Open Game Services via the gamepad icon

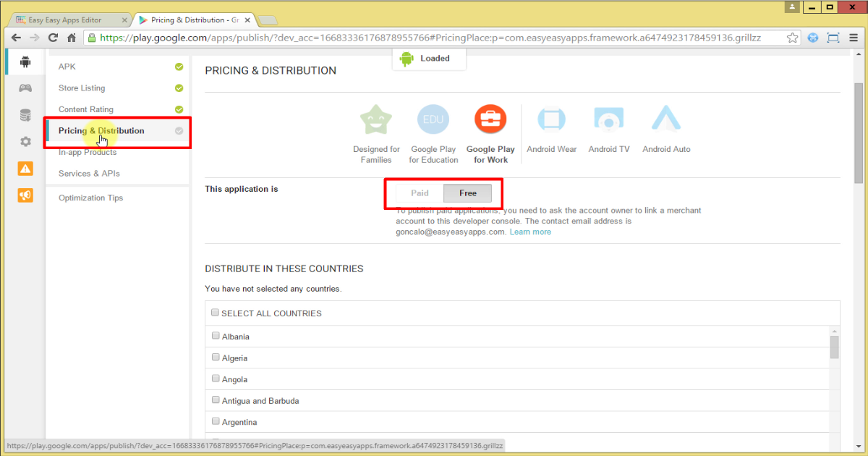point(25,88)
